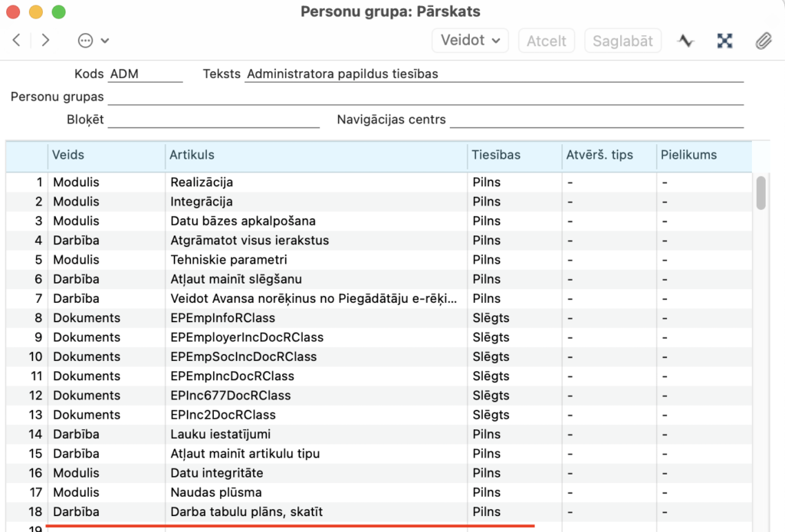
Task: Click the activity pulse history icon
Action: 686,41
